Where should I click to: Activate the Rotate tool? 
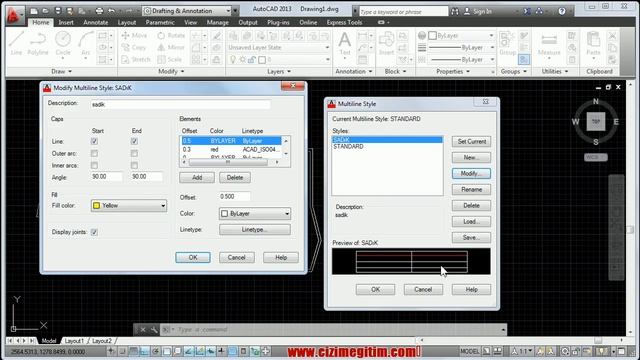(x=171, y=36)
